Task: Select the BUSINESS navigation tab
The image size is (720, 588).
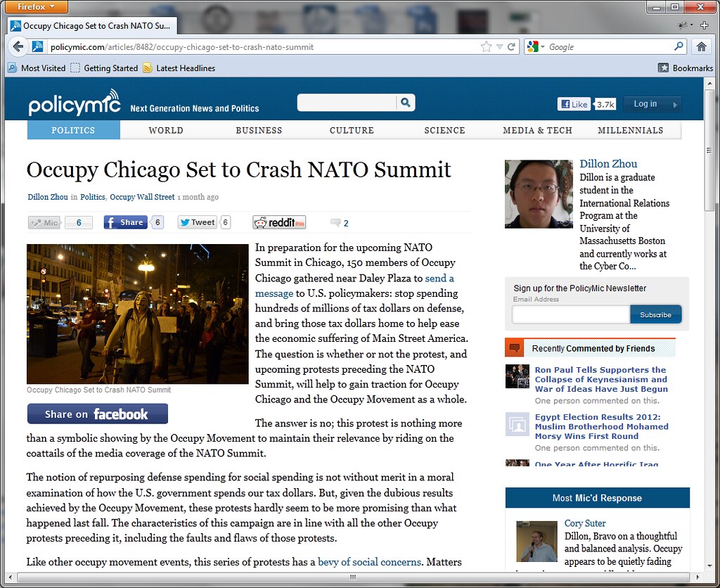Action: 259,130
